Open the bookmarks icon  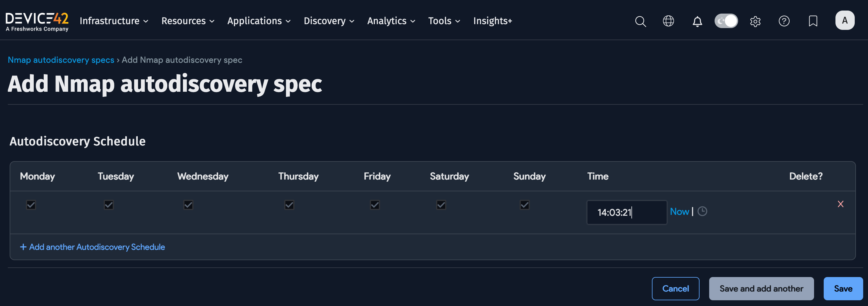tap(813, 21)
